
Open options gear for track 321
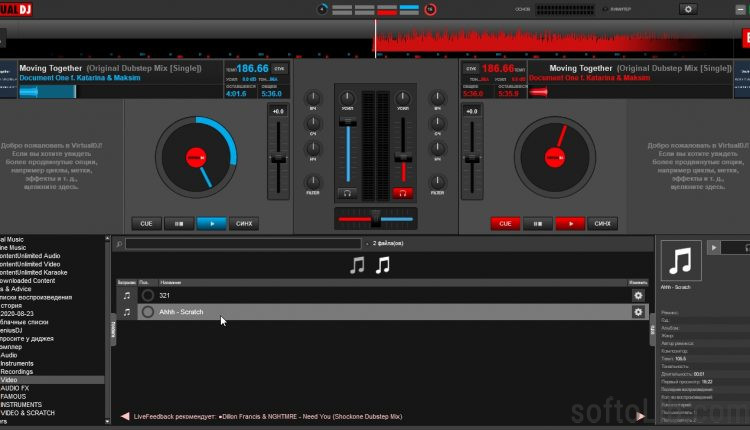tap(638, 296)
